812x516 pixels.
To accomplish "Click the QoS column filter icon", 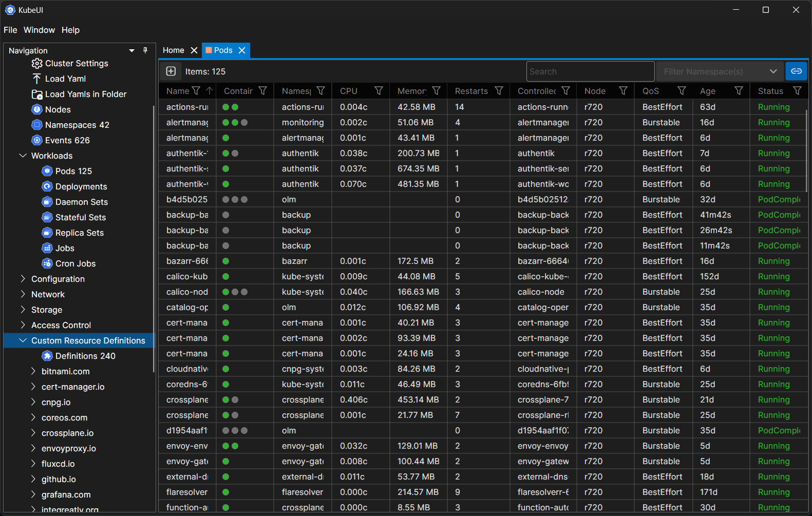I will point(682,91).
